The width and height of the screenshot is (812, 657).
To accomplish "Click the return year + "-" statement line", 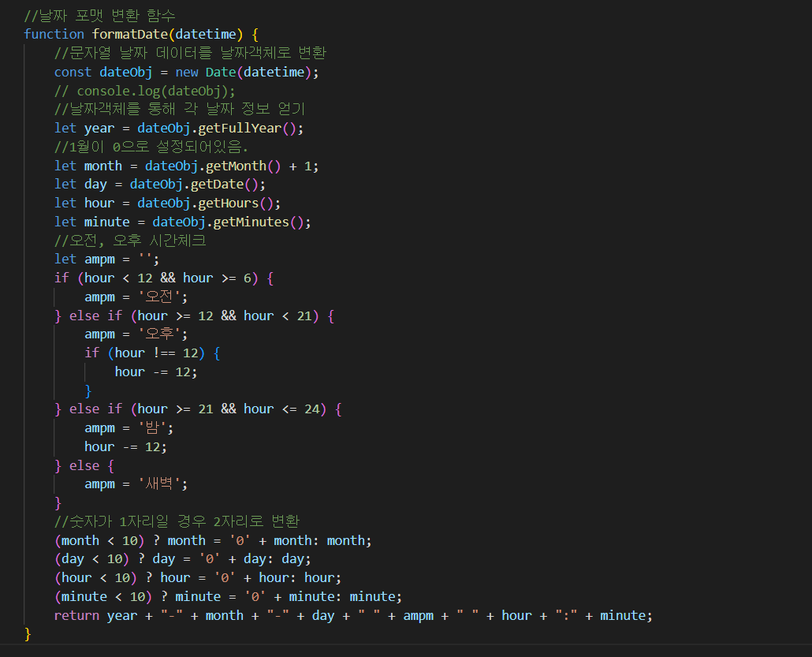I will (353, 615).
